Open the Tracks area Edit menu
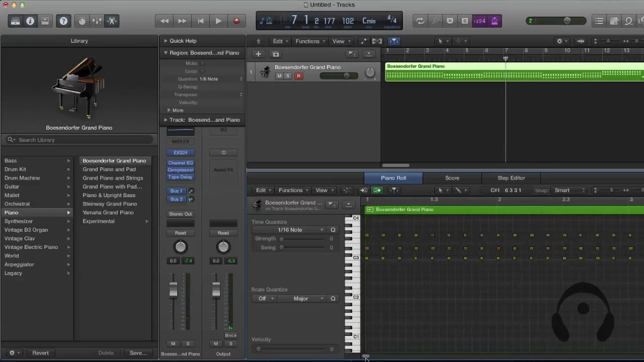This screenshot has height=362, width=644. [x=280, y=41]
